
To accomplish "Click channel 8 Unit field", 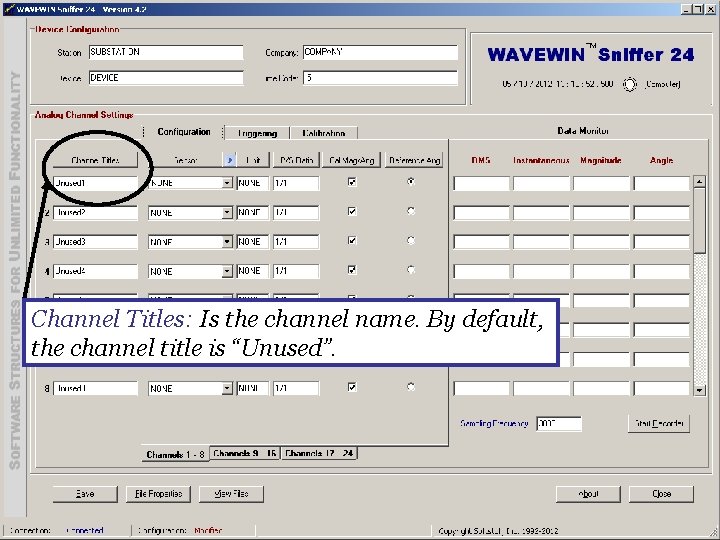I will (253, 389).
